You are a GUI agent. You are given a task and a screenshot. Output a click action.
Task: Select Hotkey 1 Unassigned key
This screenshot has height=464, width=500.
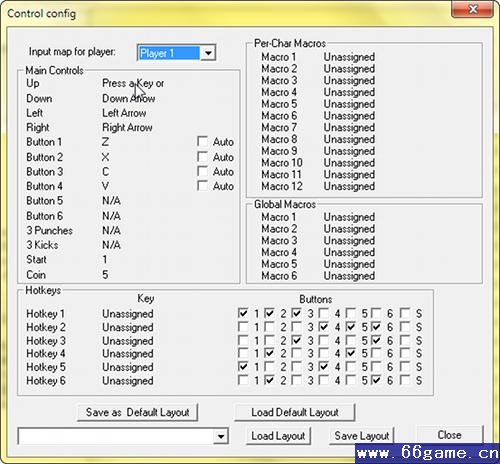(128, 314)
